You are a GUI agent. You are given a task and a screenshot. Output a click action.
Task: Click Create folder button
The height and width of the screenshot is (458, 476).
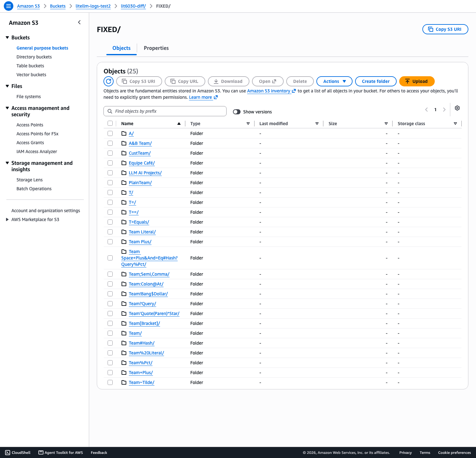(x=376, y=81)
